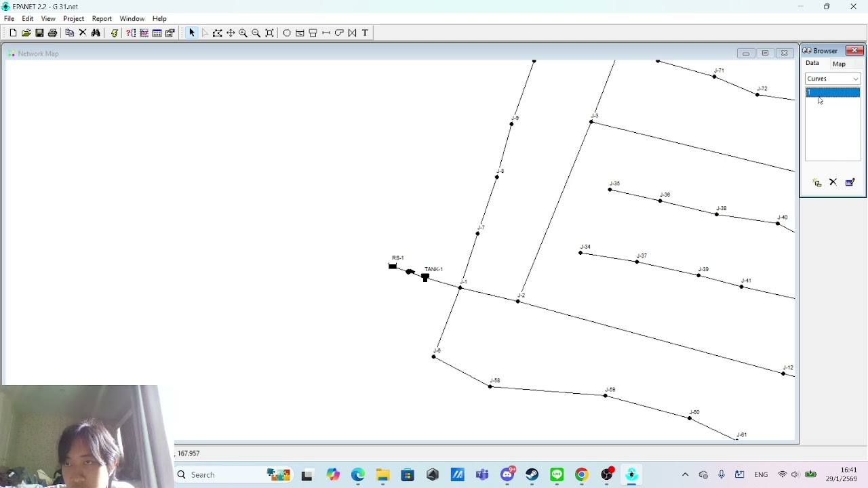Open the Help menu
Screen dimensions: 868x488
(159, 19)
